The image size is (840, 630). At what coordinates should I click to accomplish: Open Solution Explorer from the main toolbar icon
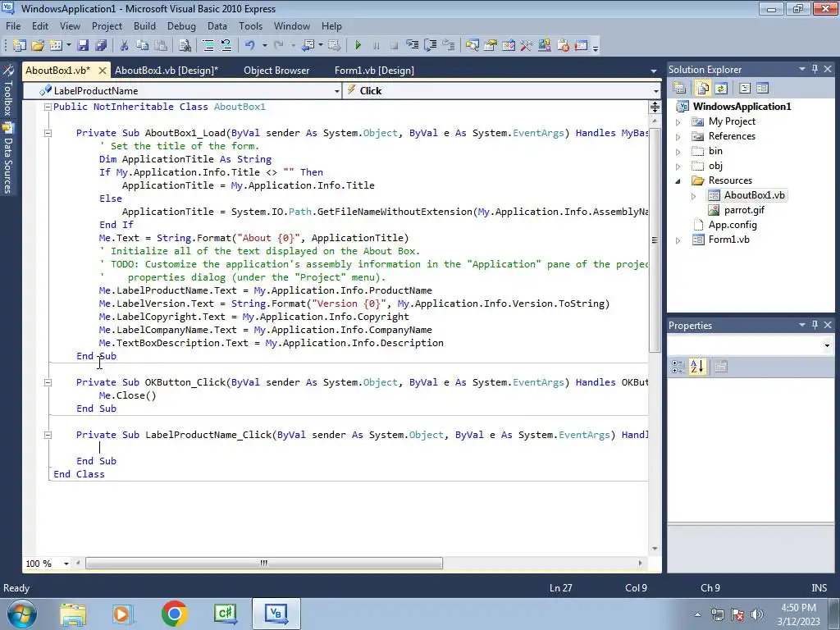[472, 46]
